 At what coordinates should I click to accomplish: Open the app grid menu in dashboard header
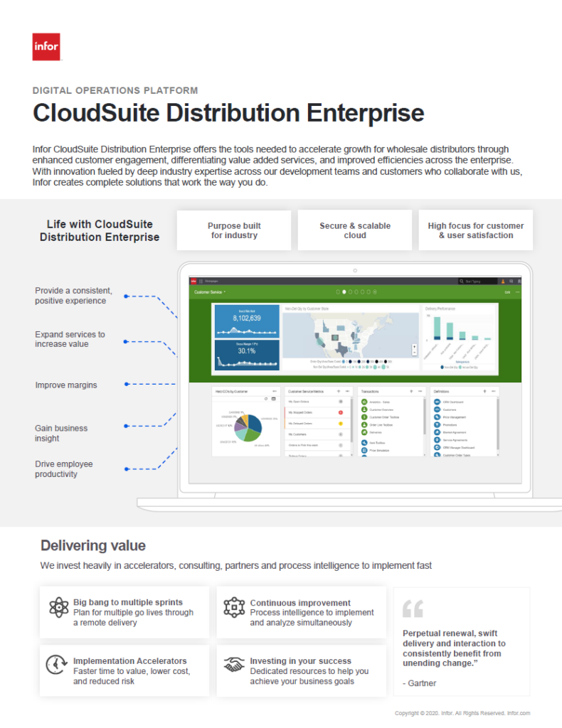click(201, 281)
